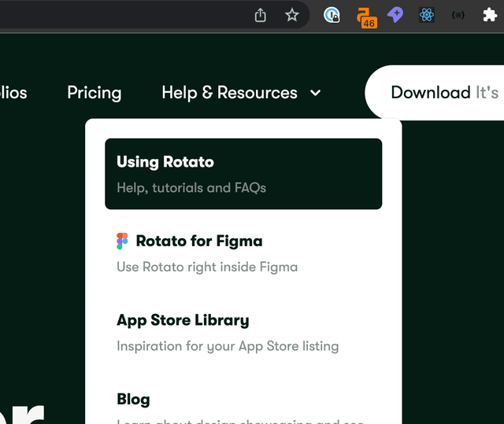504x424 pixels.
Task: Click the purple plus tag extension icon
Action: [x=395, y=15]
